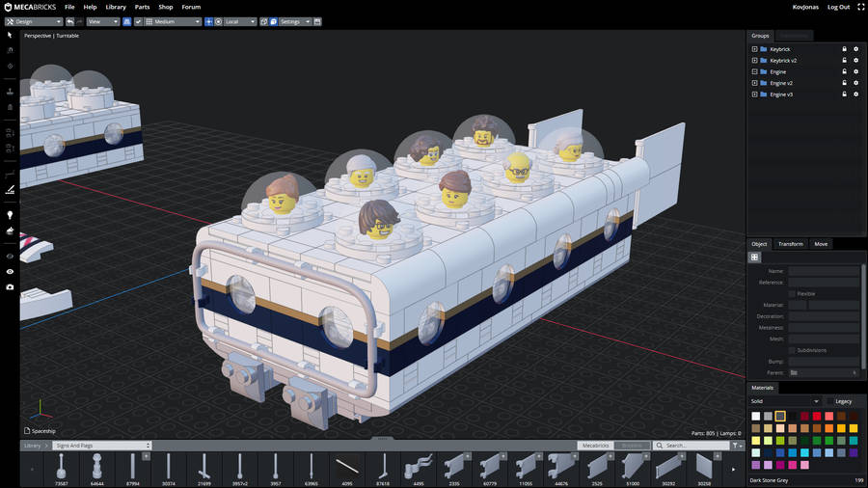This screenshot has height=488, width=868.
Task: Pick the bright red color swatch
Action: point(817,416)
